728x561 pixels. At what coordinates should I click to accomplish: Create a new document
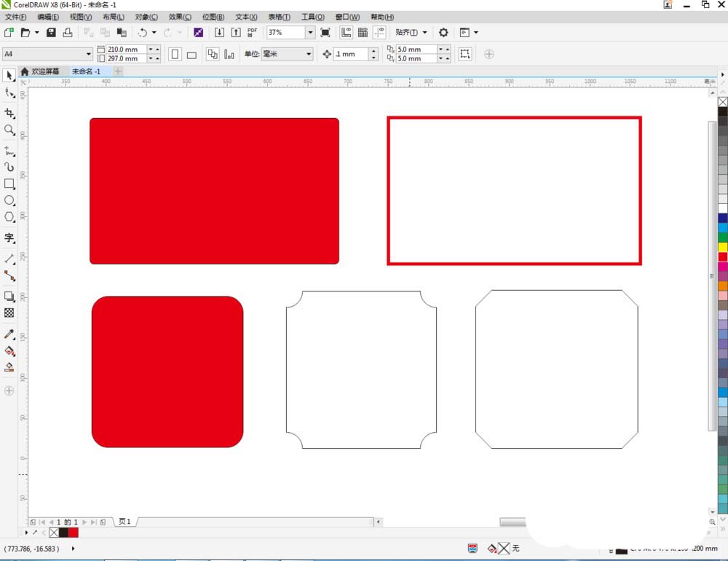(x=9, y=33)
